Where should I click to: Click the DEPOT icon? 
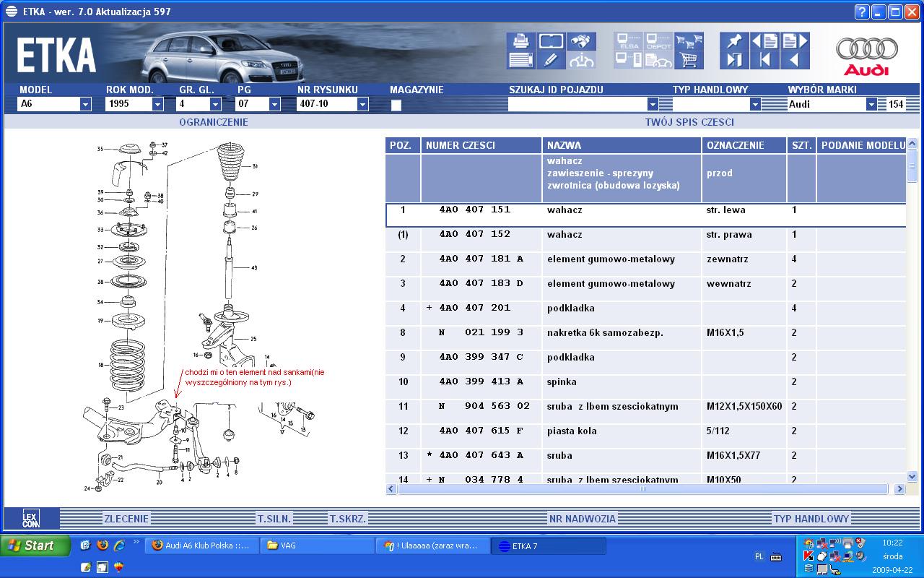pos(658,41)
